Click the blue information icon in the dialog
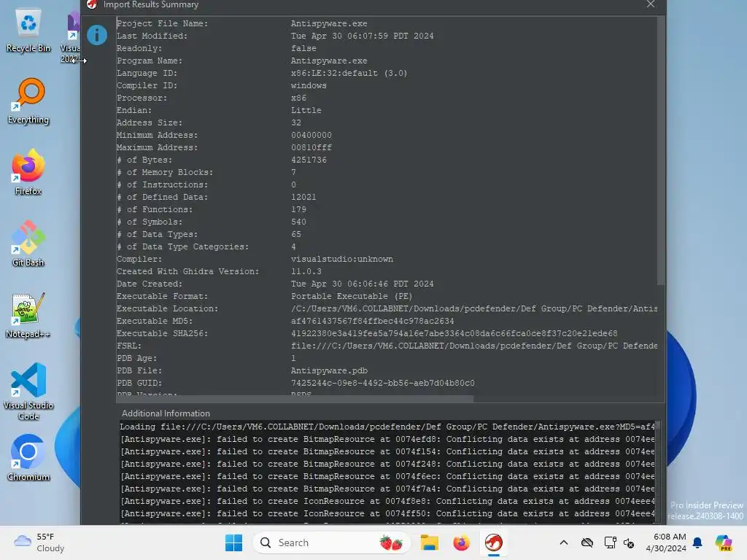Image resolution: width=747 pixels, height=560 pixels. (x=97, y=35)
